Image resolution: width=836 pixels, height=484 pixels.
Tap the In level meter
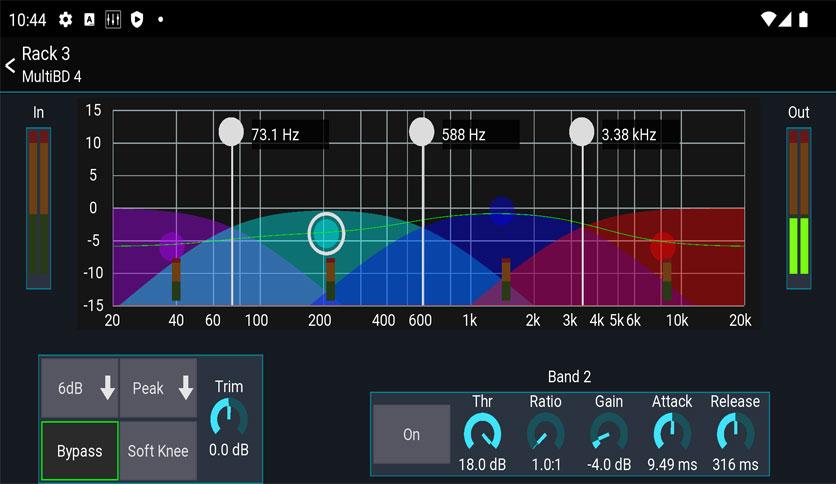tap(38, 208)
